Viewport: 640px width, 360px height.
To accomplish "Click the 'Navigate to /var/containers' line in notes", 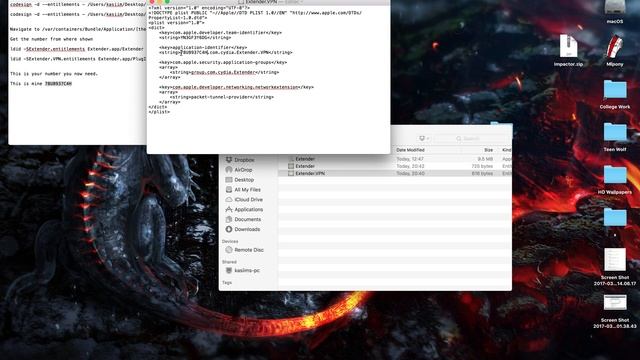I will [78, 29].
